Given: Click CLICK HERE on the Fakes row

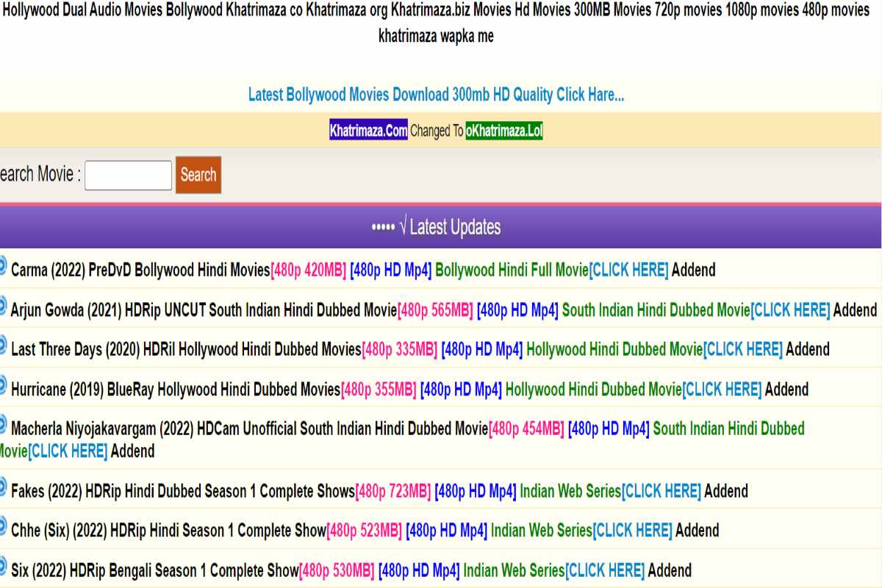Looking at the screenshot, I should point(661,491).
